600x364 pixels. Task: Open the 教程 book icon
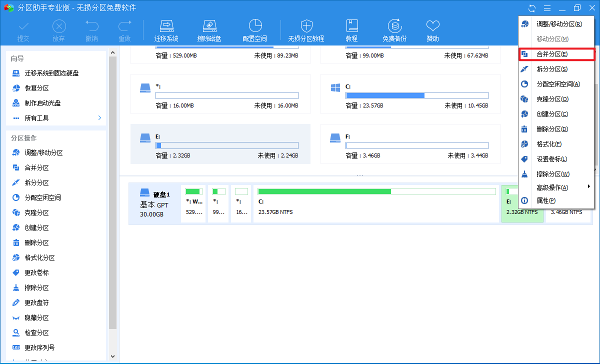351,30
